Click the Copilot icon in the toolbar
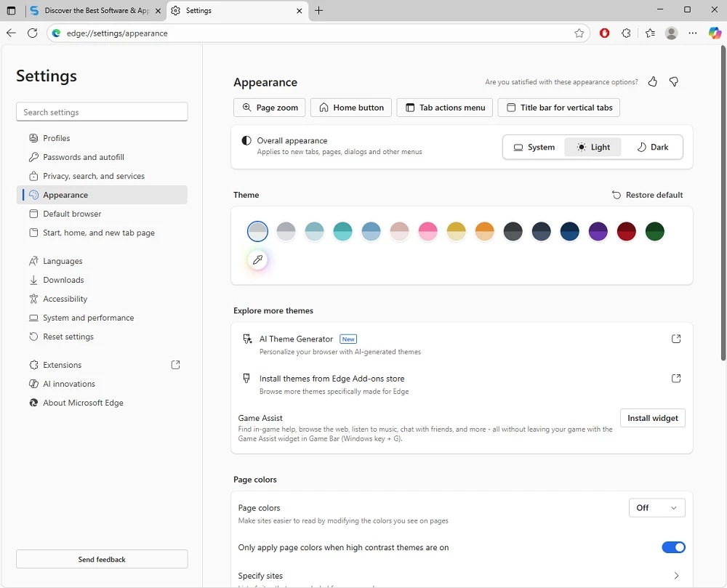Screen dimensions: 727x588 715,33
